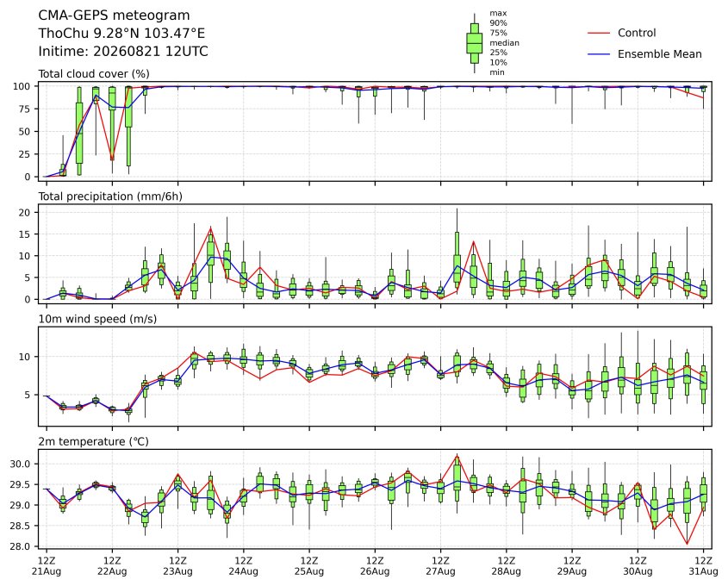Click the '12Z 22Aug' x-axis label
The image size is (728, 586).
(x=112, y=566)
